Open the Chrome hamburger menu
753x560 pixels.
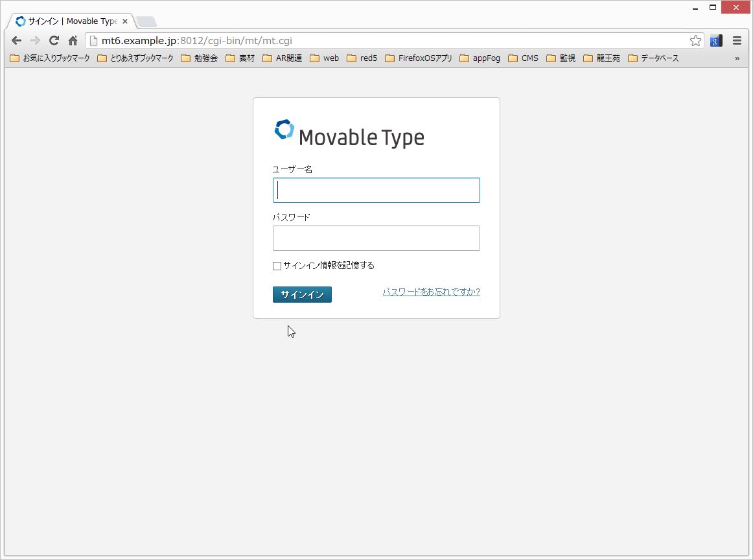tap(737, 41)
